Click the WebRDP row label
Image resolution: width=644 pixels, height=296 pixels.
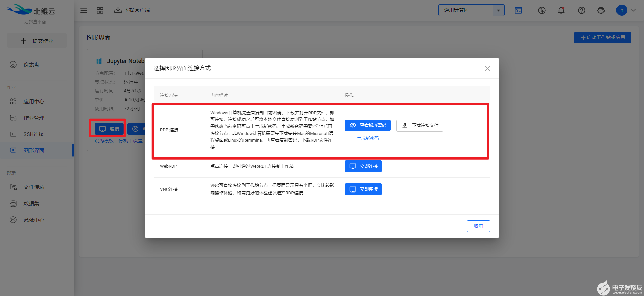click(x=168, y=166)
